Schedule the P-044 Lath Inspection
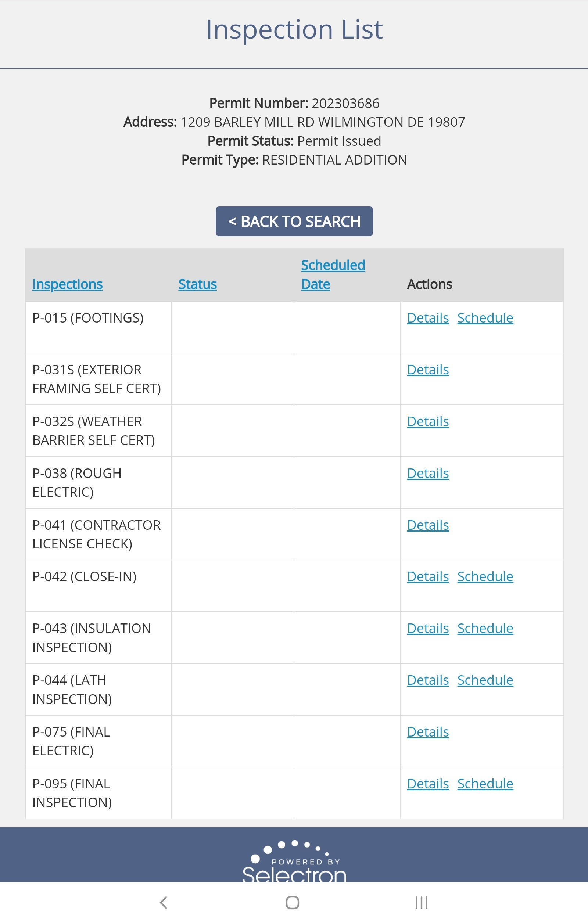This screenshot has width=588, height=921. coord(485,680)
